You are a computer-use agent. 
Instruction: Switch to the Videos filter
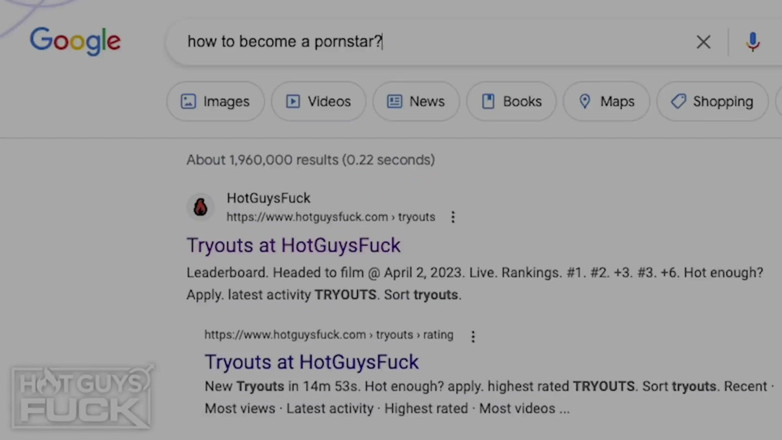tap(318, 101)
